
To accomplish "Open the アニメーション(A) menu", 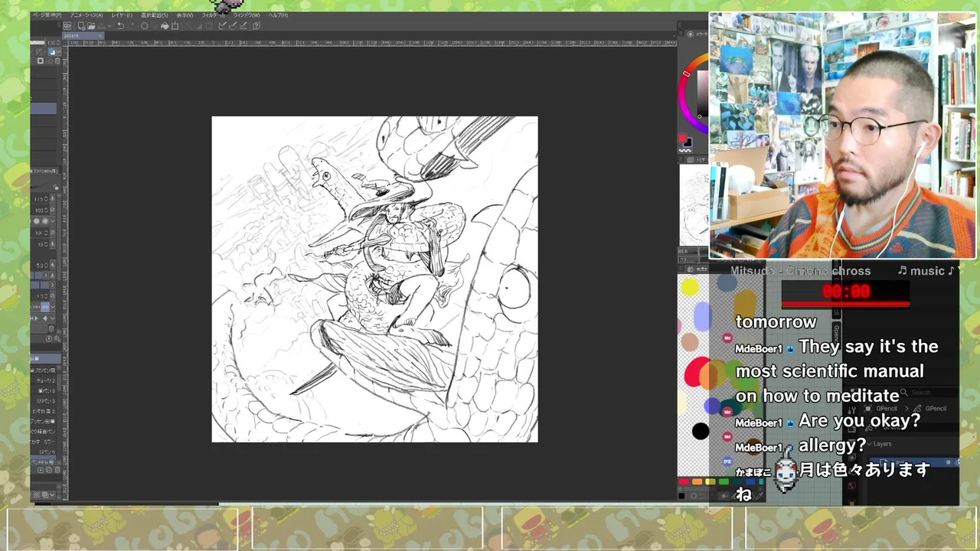I will pyautogui.click(x=87, y=15).
